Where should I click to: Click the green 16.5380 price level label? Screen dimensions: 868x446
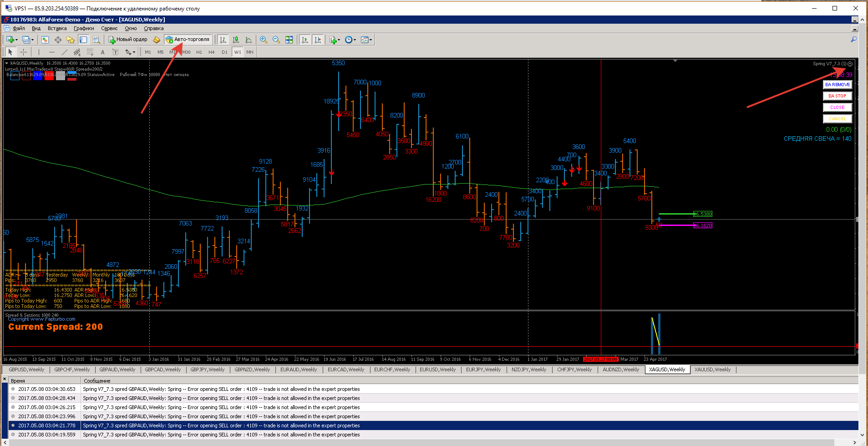pos(703,214)
